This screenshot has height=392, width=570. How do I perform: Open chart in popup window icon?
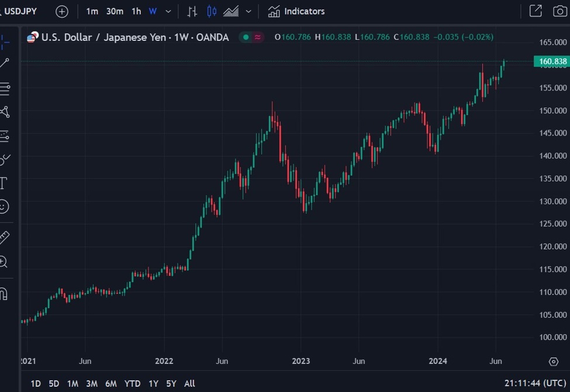tap(536, 11)
